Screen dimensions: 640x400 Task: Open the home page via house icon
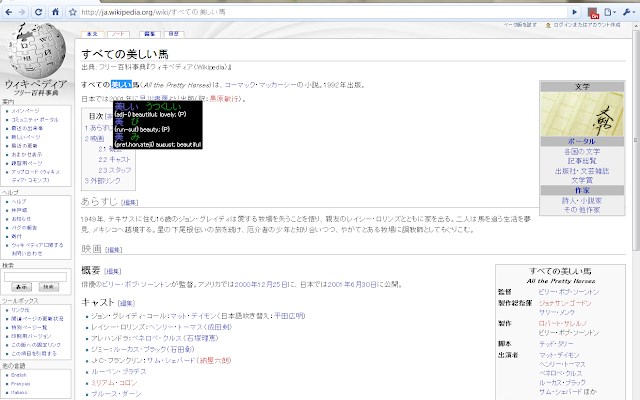(55, 12)
